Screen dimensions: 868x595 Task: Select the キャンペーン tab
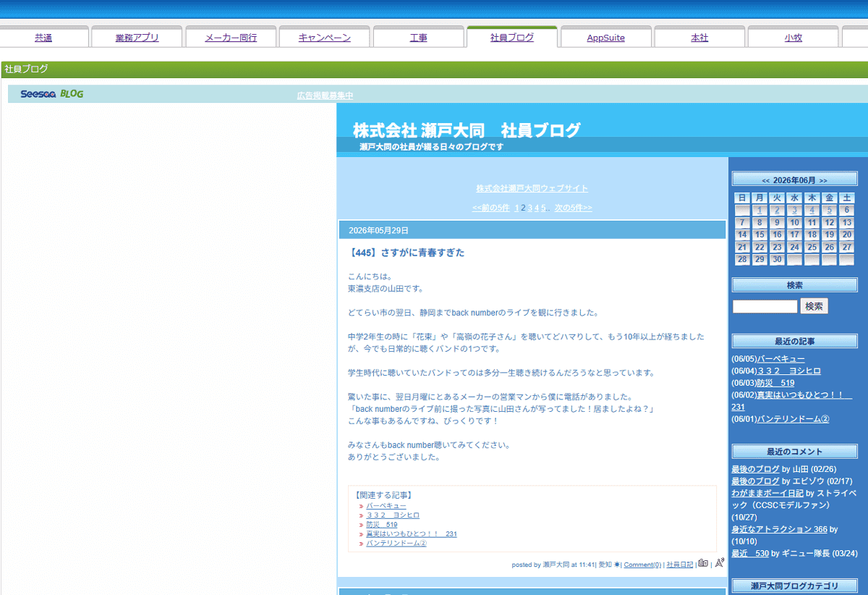[x=324, y=38]
